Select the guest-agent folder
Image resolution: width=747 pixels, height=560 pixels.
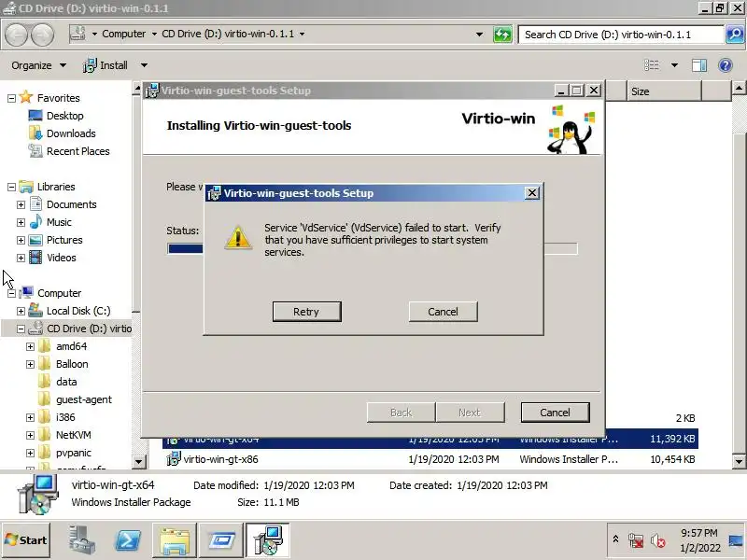pyautogui.click(x=84, y=399)
